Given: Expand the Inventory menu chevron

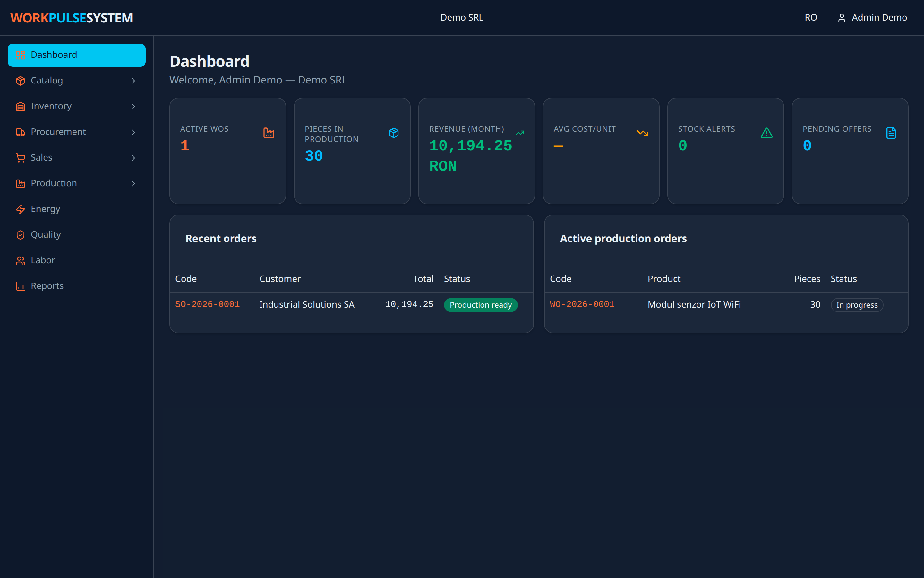Looking at the screenshot, I should coord(133,106).
